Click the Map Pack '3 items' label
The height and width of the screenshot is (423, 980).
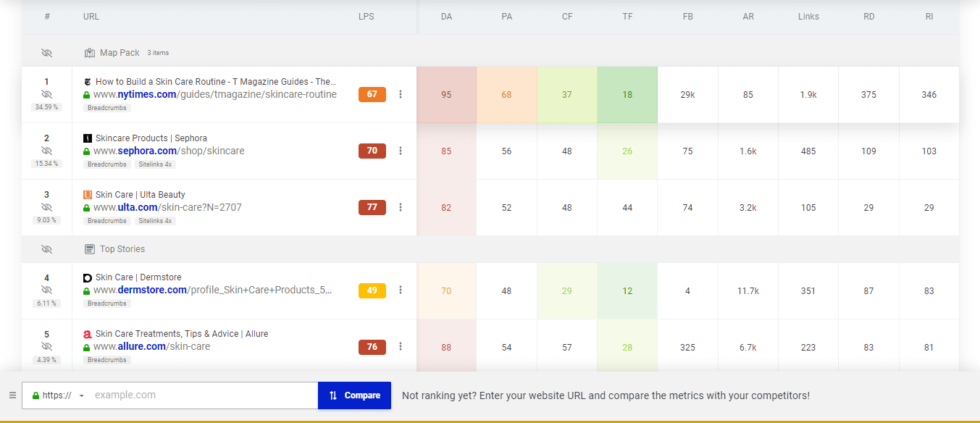[158, 53]
